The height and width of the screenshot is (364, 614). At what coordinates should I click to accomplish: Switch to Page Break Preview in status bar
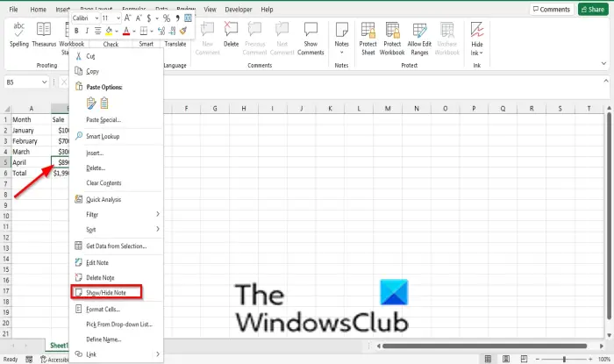(x=524, y=359)
